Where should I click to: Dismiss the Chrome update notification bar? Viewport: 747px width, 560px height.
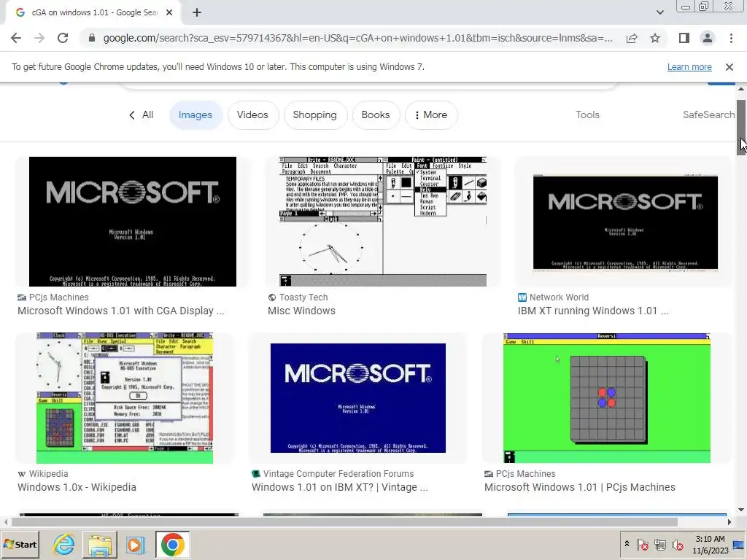tap(729, 67)
